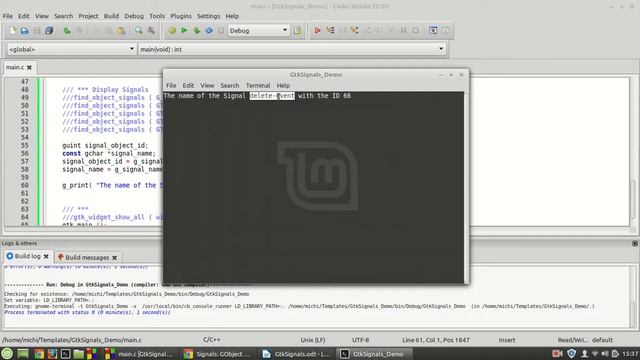Screen dimensions: 640x360
Task: Click 'Process terminated with status 0' log line
Action: pyautogui.click(x=87, y=312)
